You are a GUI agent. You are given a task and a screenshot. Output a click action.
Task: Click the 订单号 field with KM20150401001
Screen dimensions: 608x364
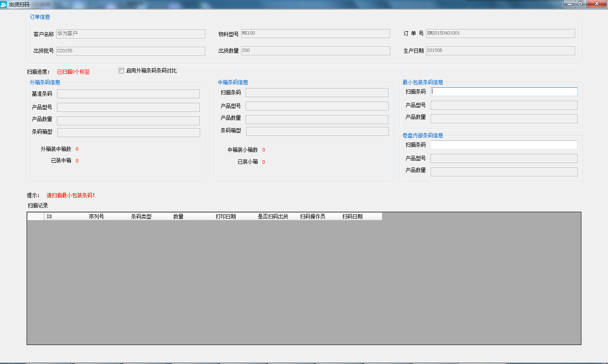500,33
